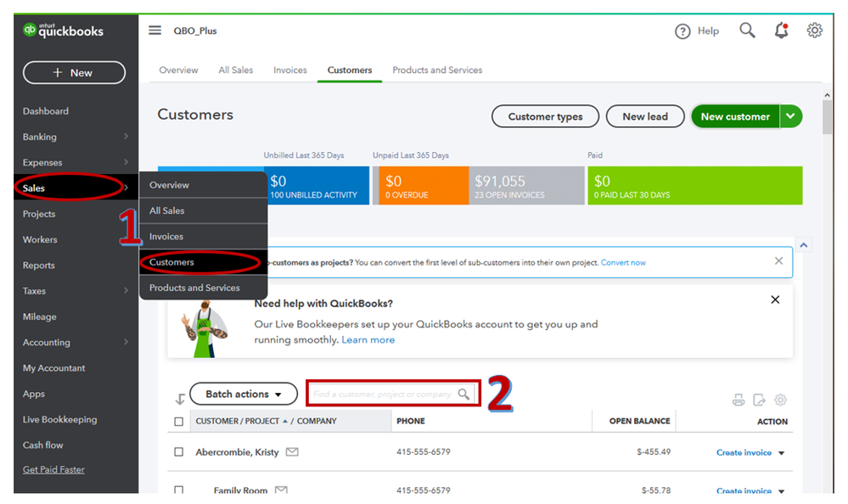848x504 pixels.
Task: Click the Help question mark icon
Action: point(682,31)
